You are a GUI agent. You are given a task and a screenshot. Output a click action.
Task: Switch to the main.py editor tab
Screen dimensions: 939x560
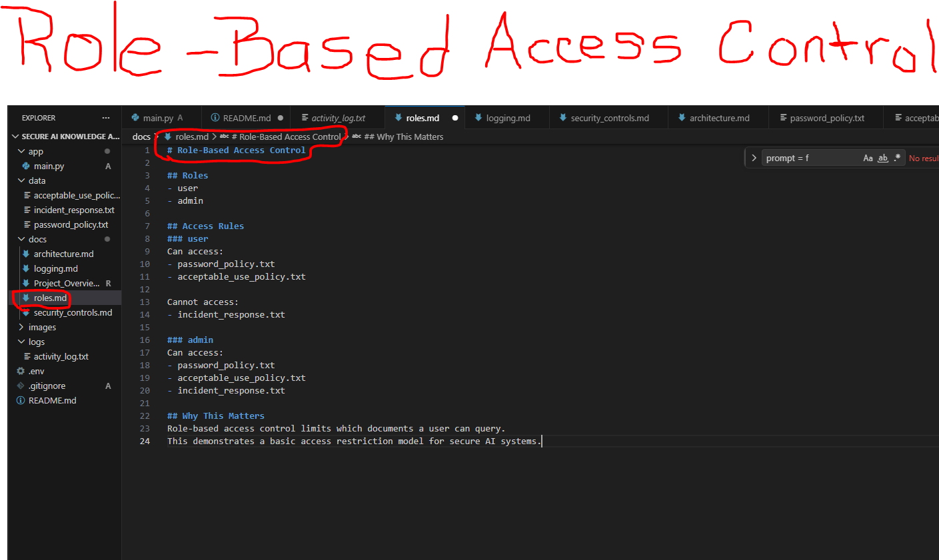point(162,118)
